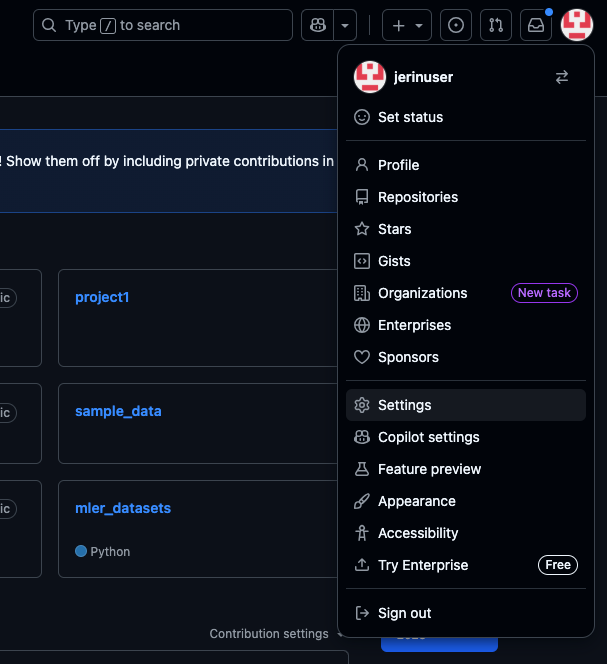Open the Copilot icon in top bar

(317, 25)
